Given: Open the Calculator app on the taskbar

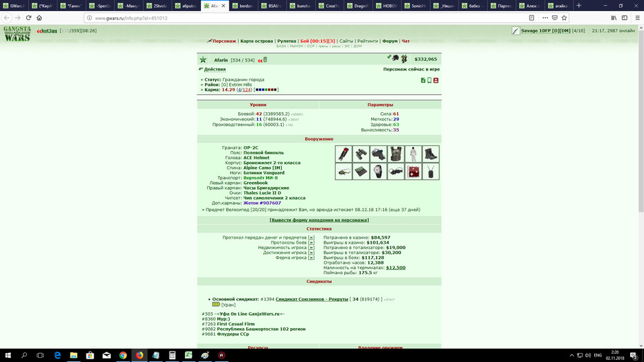Looking at the screenshot, I should (x=172, y=356).
